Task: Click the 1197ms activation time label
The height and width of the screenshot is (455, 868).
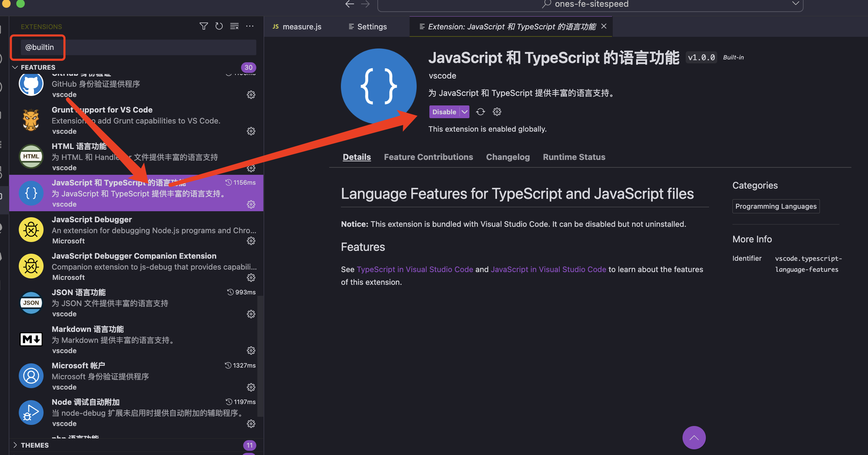Action: (x=241, y=402)
